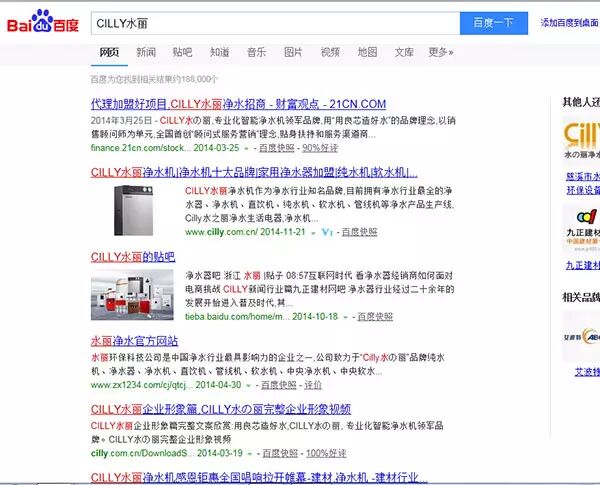The image size is (600, 485).
Task: Expand dropdown arrow after www.zx1234.com date
Action: pos(248,385)
